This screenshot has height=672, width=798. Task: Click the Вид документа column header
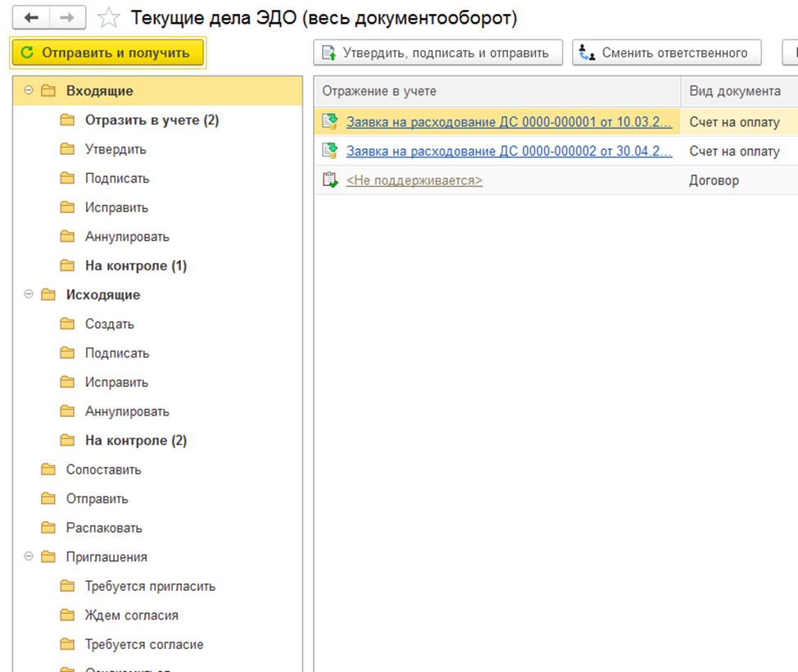[x=734, y=91]
